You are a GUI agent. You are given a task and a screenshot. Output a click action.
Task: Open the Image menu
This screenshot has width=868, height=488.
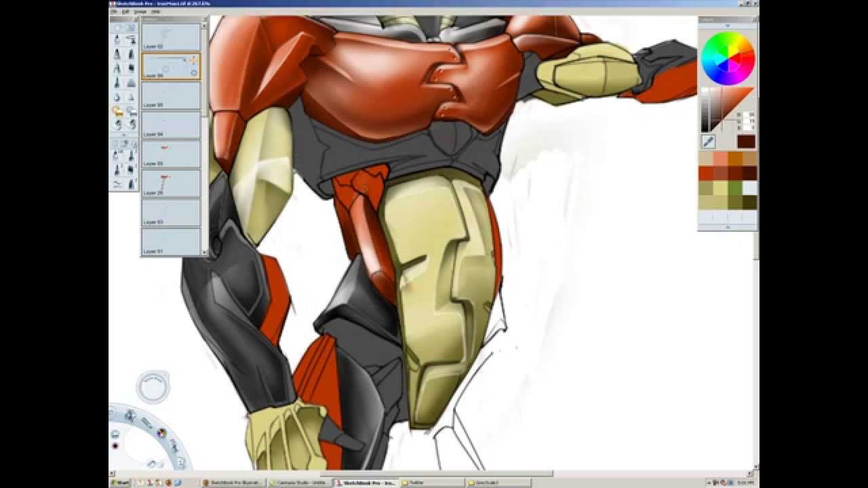(x=140, y=12)
